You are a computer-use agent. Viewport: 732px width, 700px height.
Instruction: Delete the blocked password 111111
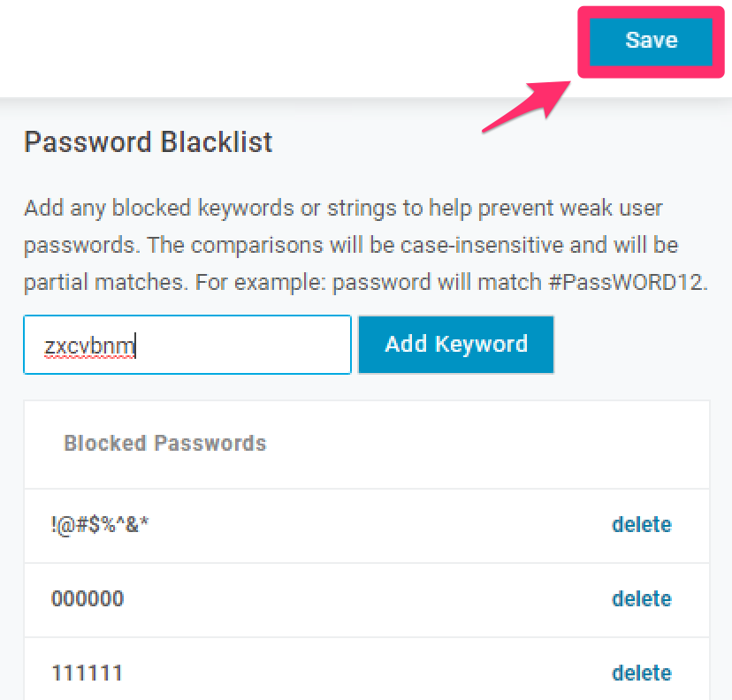click(x=642, y=672)
